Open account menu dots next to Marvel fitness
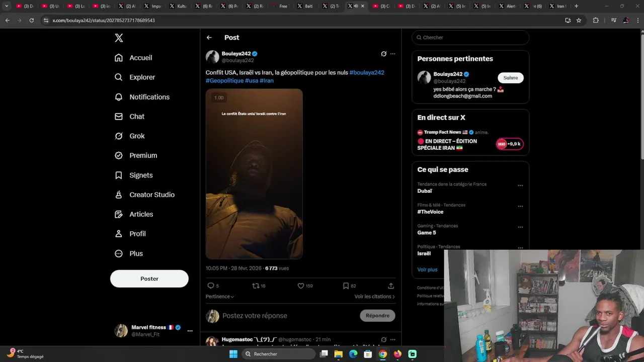 (190, 331)
